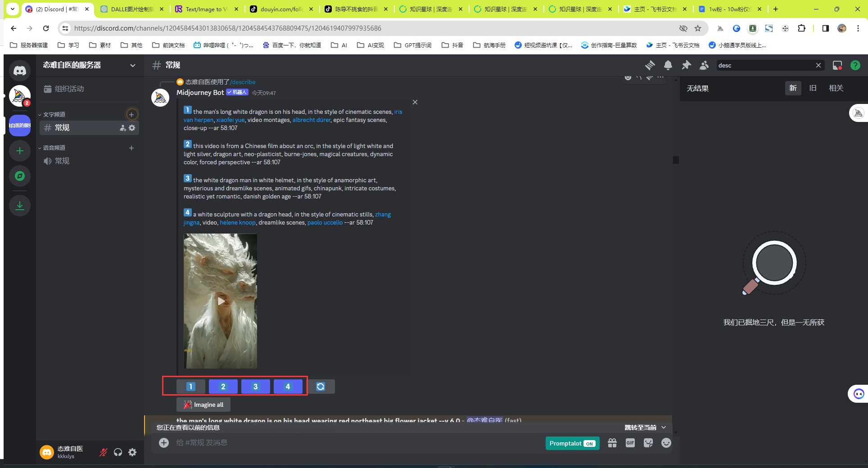Viewport: 868px width, 468px height.
Task: Collapse 语音频道 category
Action: (52, 148)
